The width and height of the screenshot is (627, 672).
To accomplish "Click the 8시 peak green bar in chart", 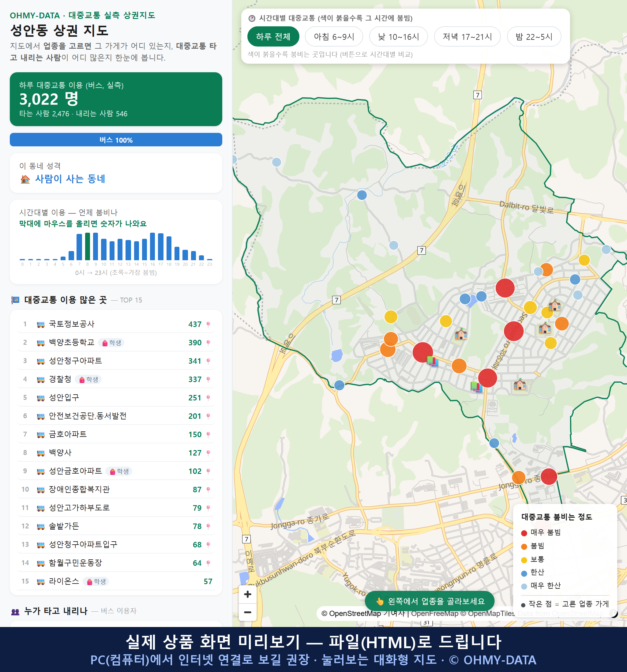I will coord(88,246).
